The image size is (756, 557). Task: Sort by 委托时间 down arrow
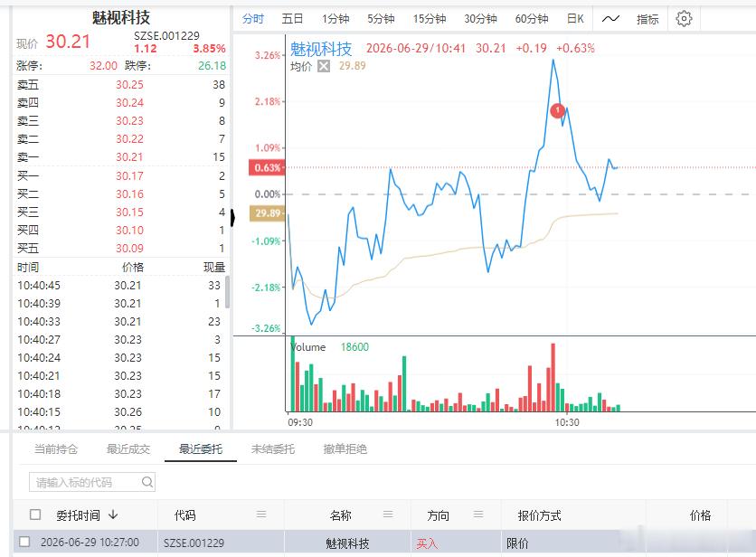pos(113,515)
